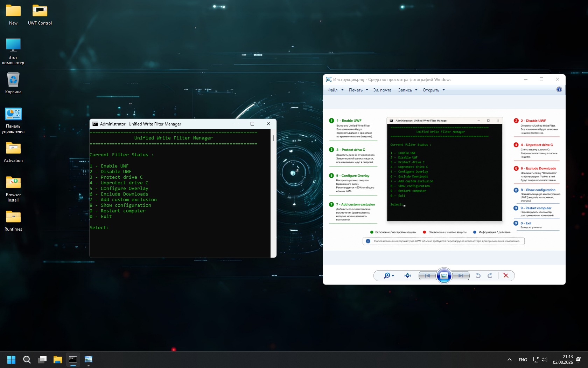Open Task View from the taskbar
Screen dimensions: 588x368
[42, 360]
